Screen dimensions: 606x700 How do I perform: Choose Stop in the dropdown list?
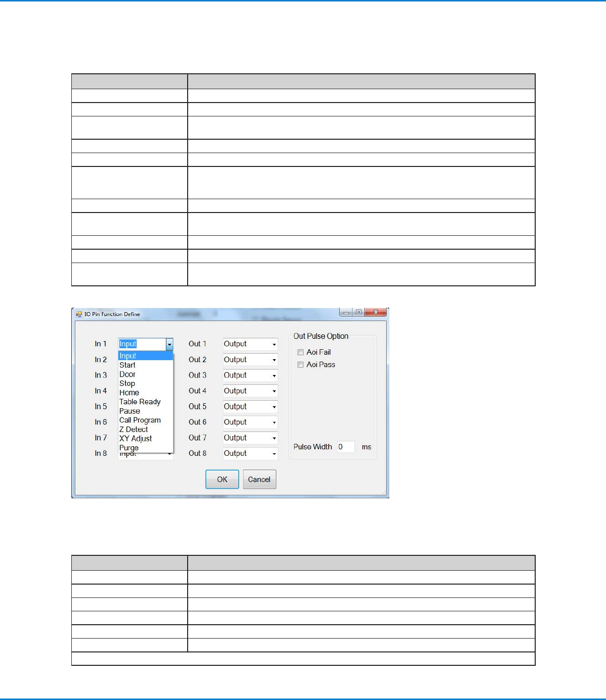(146, 383)
